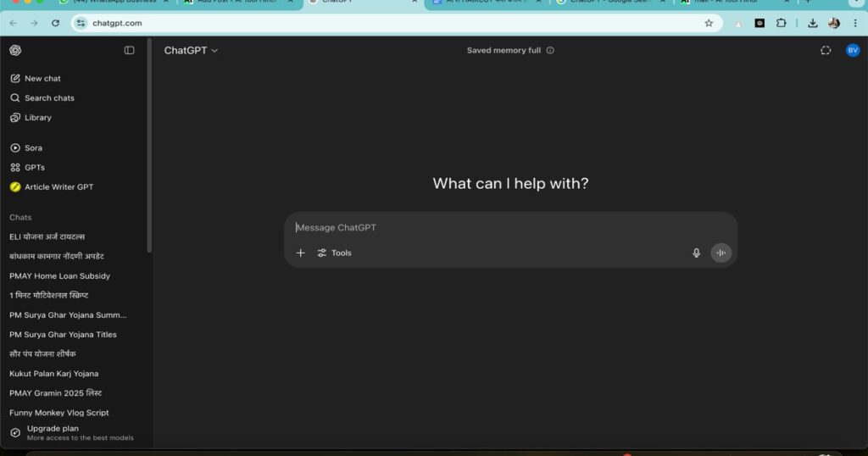Go forward with browser forward arrow

[x=34, y=23]
